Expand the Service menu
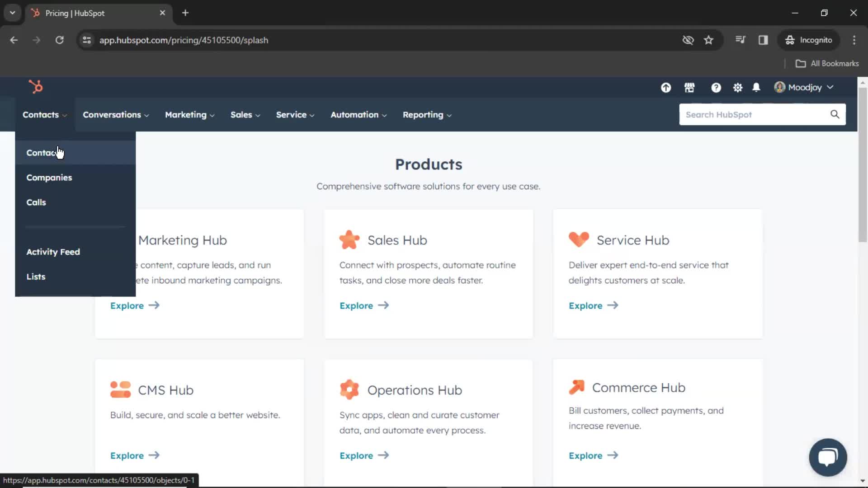Image resolution: width=868 pixels, height=488 pixels. point(295,115)
